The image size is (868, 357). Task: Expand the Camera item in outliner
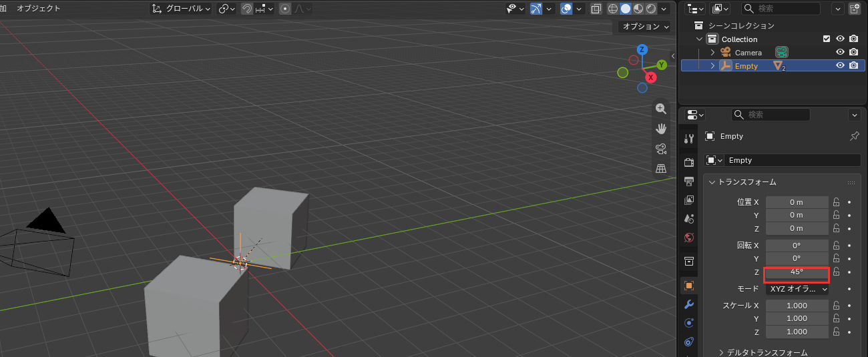coord(712,52)
